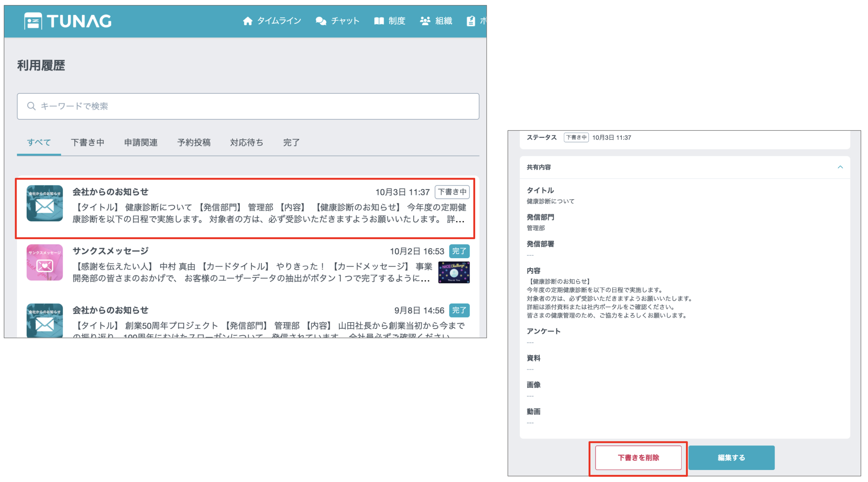Click the magnifier search icon
Image resolution: width=868 pixels, height=482 pixels.
coord(31,106)
